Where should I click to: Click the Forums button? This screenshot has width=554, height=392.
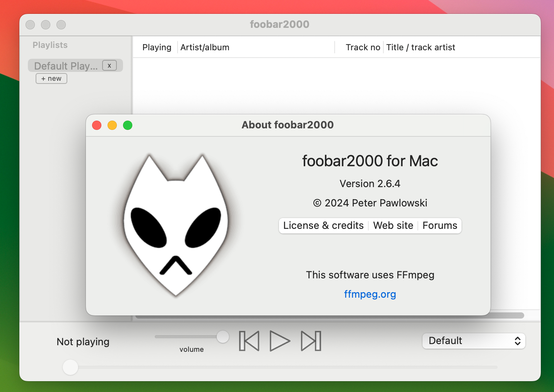pyautogui.click(x=440, y=225)
